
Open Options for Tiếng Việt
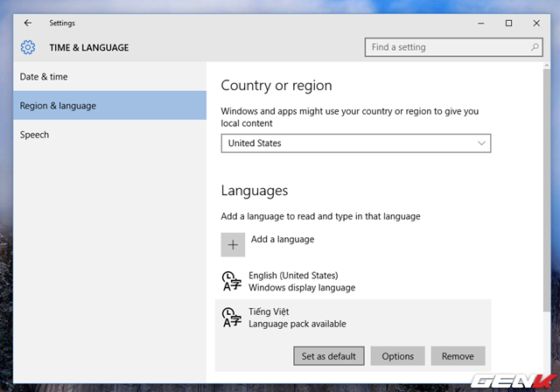(x=397, y=356)
